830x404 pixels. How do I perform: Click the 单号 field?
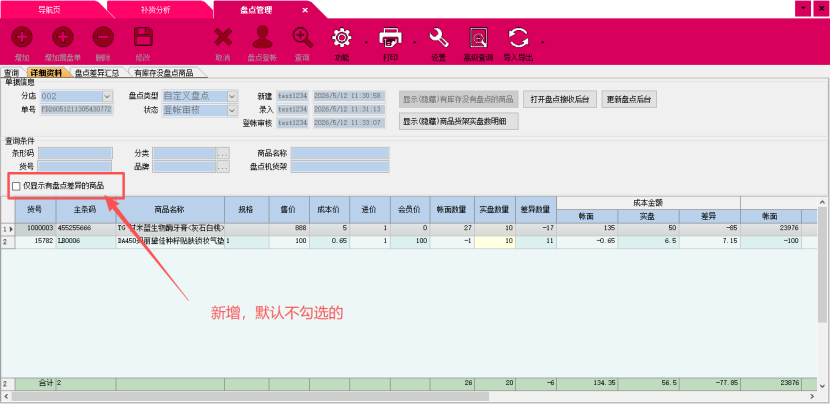pyautogui.click(x=76, y=110)
